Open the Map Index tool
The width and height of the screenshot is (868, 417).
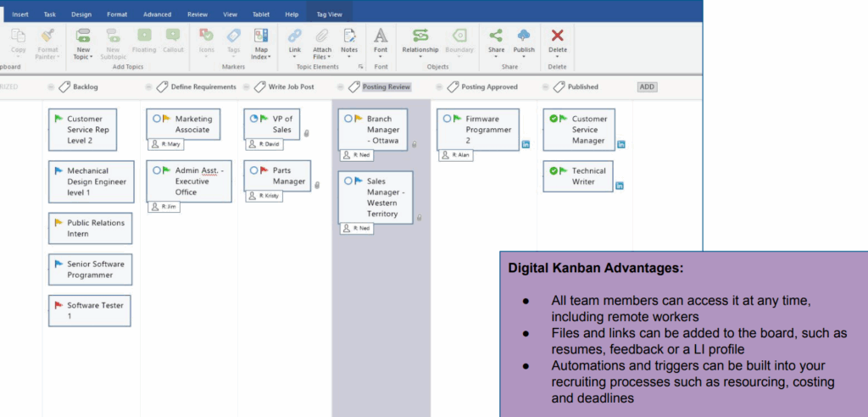point(261,36)
